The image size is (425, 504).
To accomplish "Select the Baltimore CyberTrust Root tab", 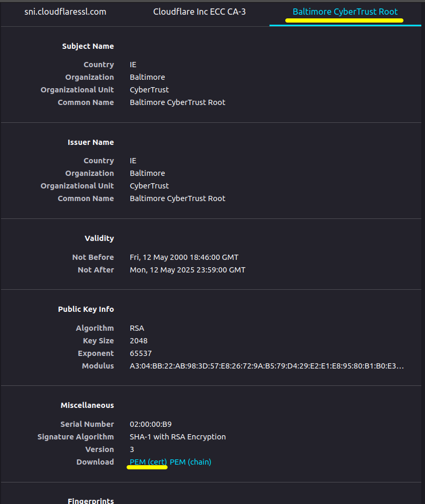I will coord(345,12).
